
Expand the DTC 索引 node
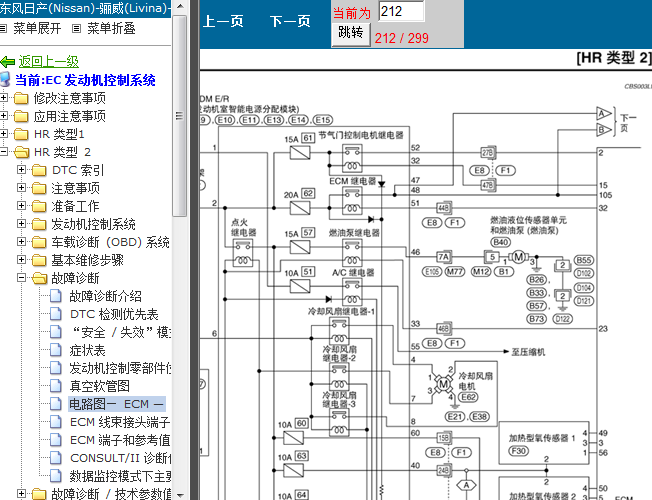pyautogui.click(x=22, y=170)
